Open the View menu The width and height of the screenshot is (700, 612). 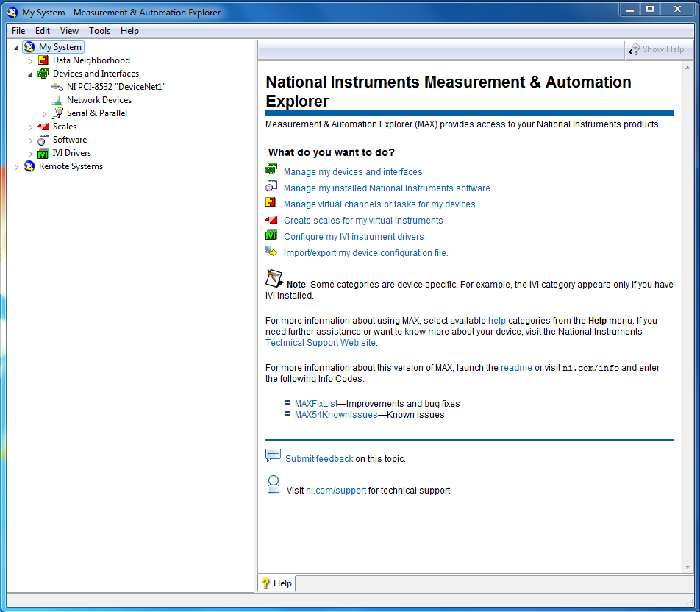(69, 31)
